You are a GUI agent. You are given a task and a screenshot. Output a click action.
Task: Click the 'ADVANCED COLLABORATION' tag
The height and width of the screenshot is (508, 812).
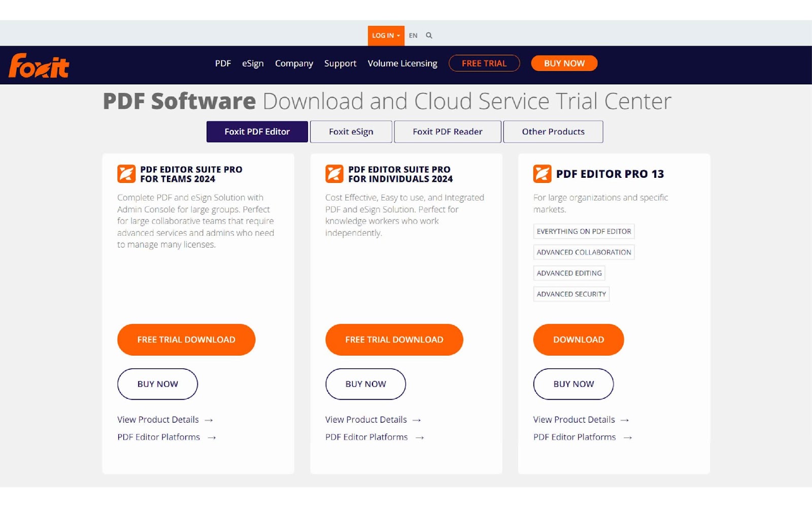click(x=584, y=252)
